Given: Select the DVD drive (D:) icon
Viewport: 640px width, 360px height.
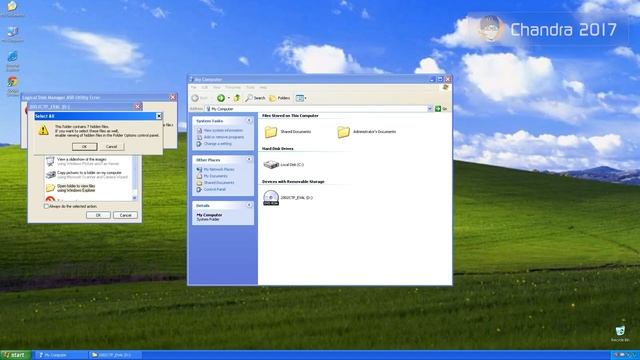Looking at the screenshot, I should click(271, 198).
